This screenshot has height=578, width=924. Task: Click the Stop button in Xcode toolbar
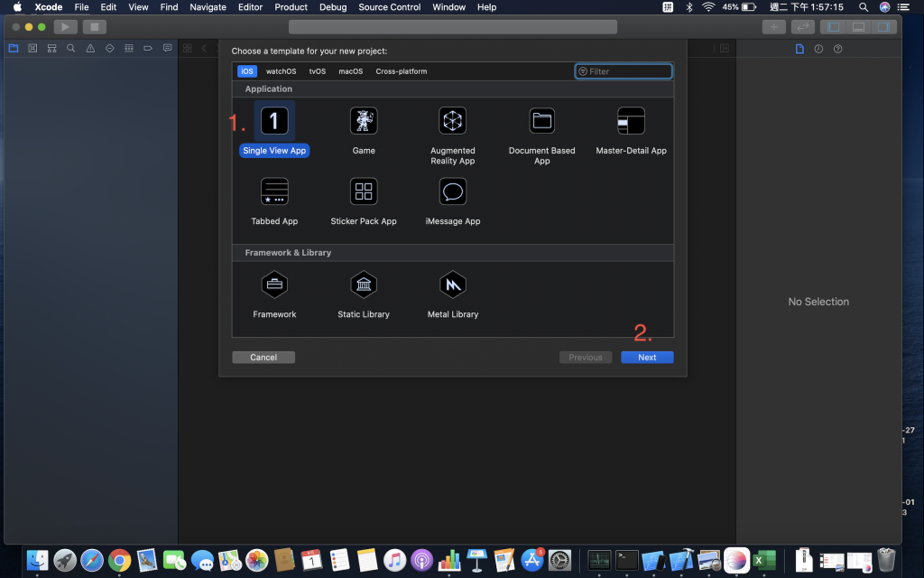(x=94, y=26)
